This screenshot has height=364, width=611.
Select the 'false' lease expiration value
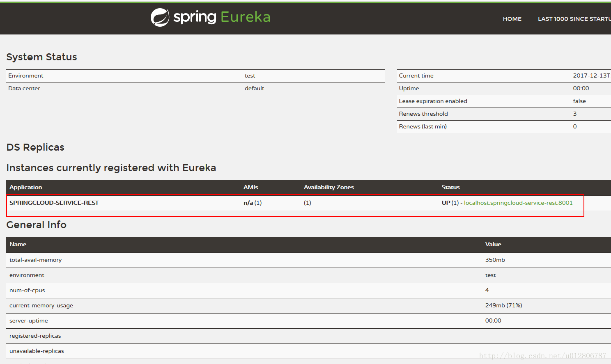coord(579,101)
